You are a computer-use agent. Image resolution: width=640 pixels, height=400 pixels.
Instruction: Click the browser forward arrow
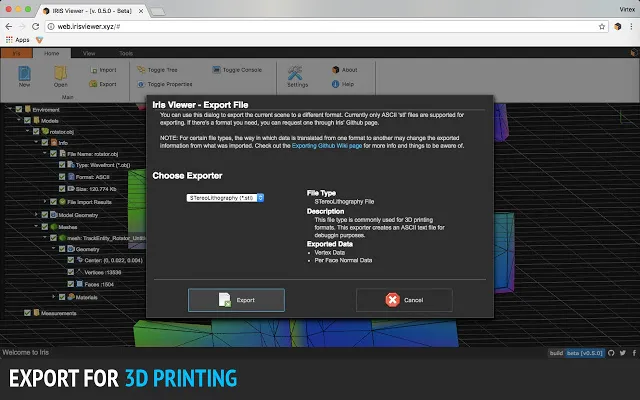click(22, 27)
